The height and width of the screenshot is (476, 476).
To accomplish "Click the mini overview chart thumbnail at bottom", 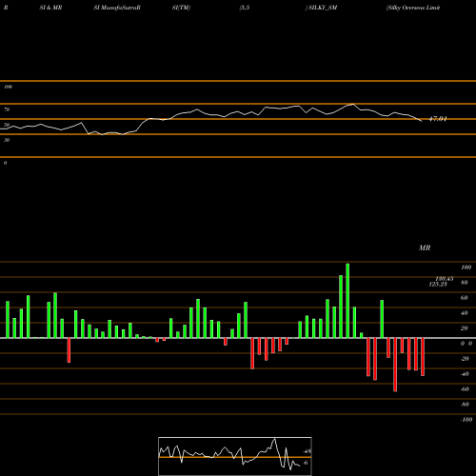I will [x=235, y=456].
